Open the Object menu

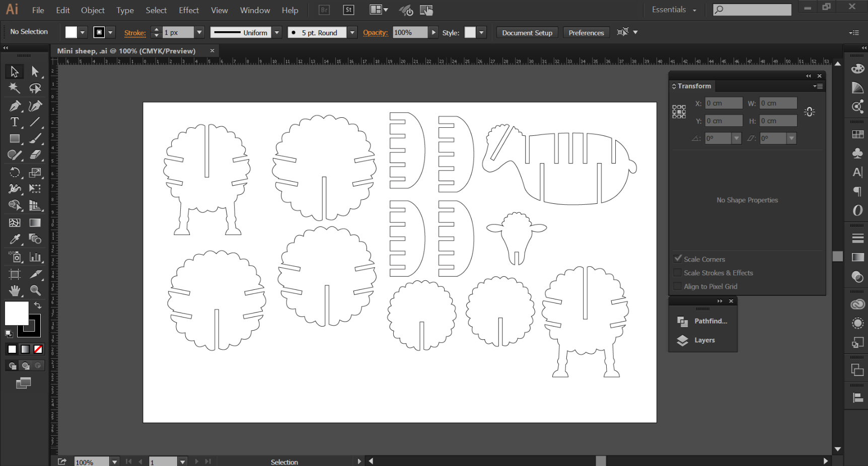tap(93, 10)
